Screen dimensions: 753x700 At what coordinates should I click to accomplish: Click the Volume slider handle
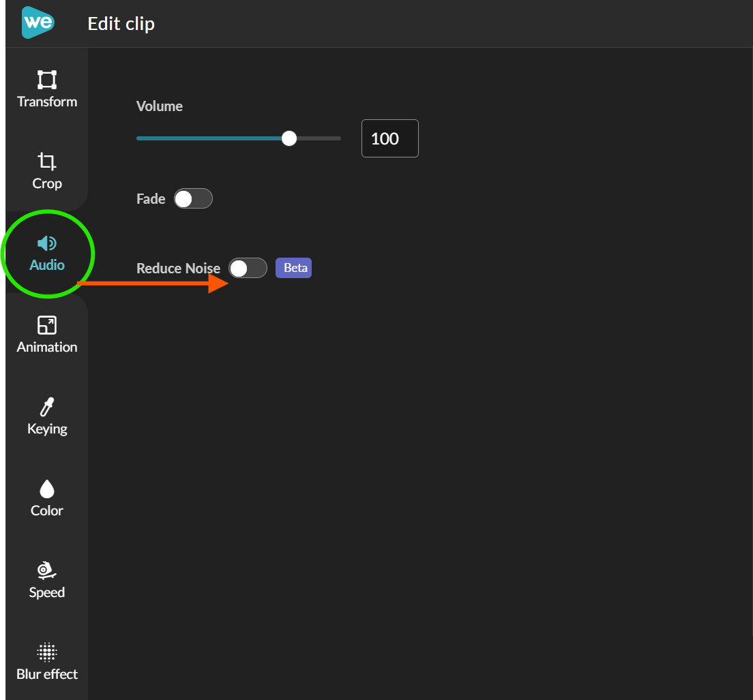289,138
